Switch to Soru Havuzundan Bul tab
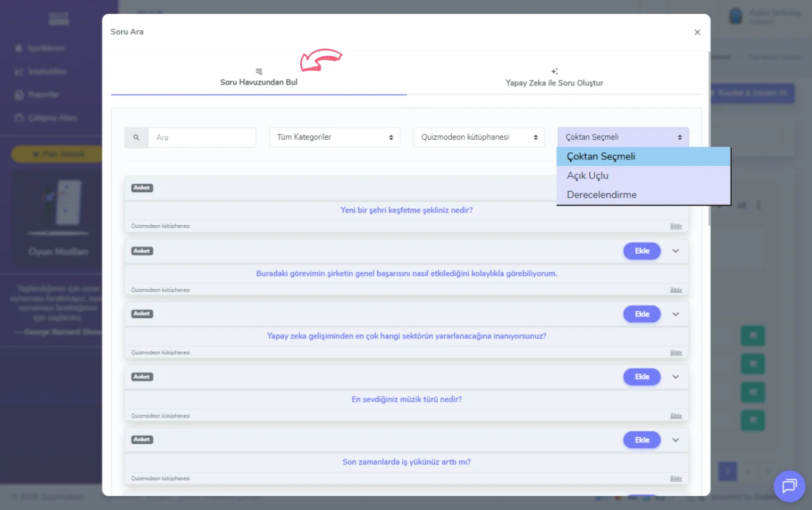The image size is (812, 510). (259, 78)
